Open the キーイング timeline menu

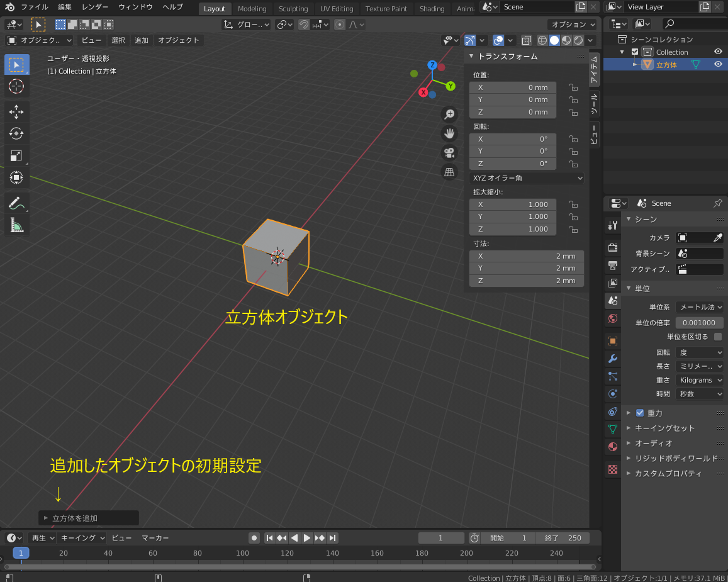click(x=82, y=538)
